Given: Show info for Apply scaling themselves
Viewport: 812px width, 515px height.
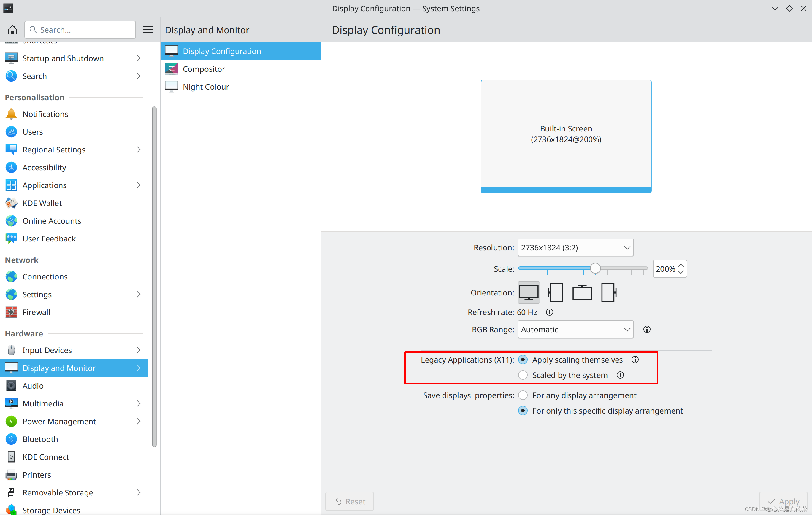Looking at the screenshot, I should pos(635,360).
